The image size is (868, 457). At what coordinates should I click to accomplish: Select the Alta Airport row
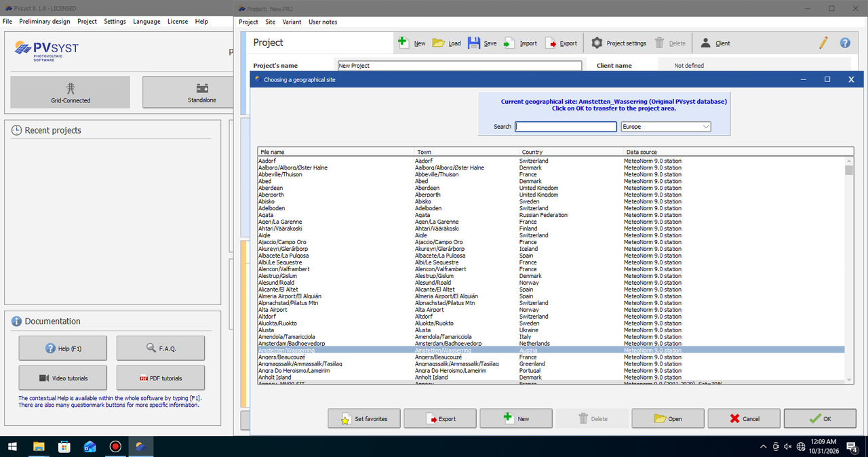(x=551, y=310)
